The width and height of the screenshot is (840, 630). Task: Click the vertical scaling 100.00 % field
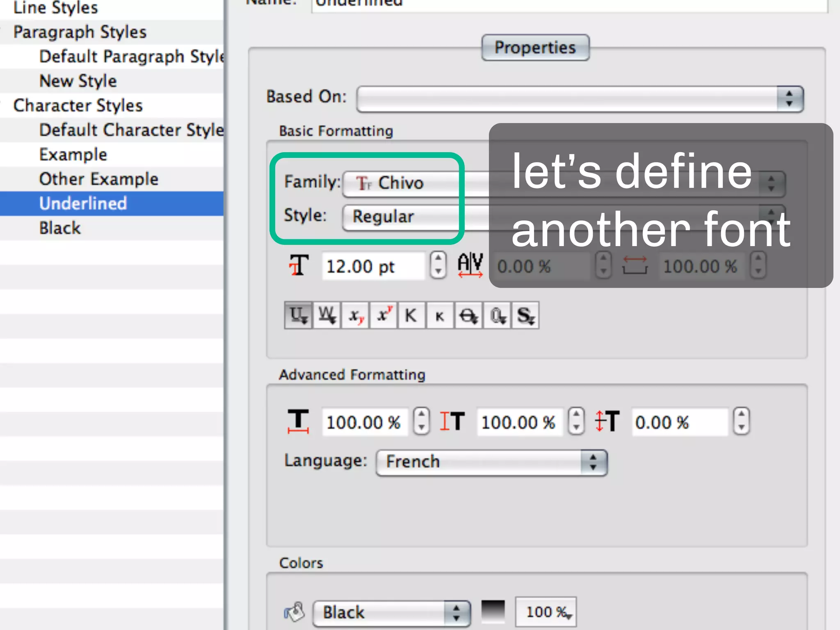coord(520,422)
